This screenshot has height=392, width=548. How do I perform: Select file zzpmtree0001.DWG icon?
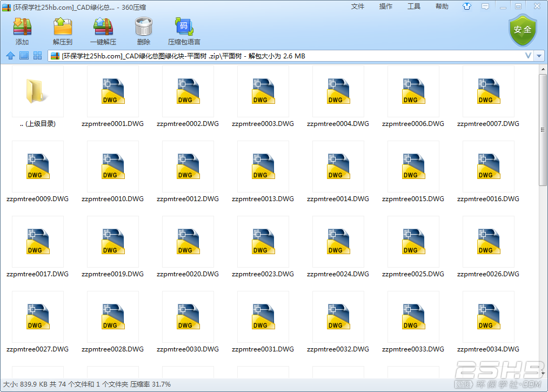(112, 91)
